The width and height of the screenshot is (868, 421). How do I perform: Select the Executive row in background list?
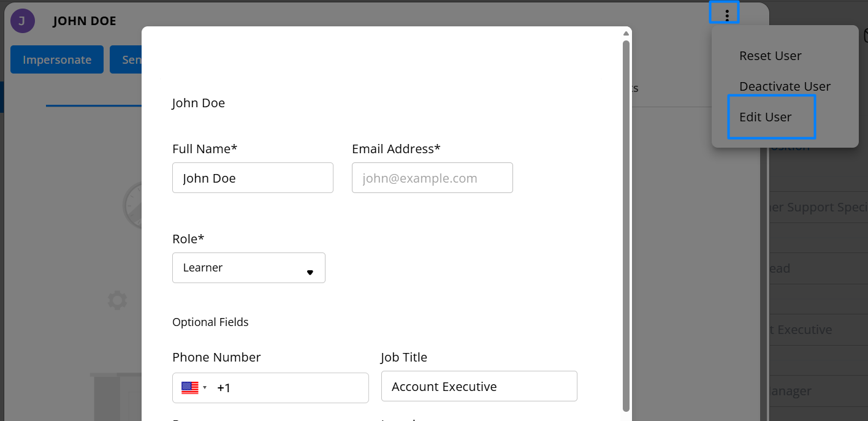[x=818, y=330]
